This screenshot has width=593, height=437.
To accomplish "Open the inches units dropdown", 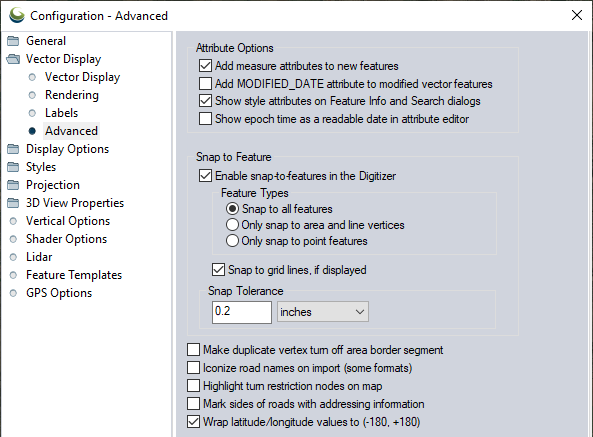I will [x=323, y=312].
